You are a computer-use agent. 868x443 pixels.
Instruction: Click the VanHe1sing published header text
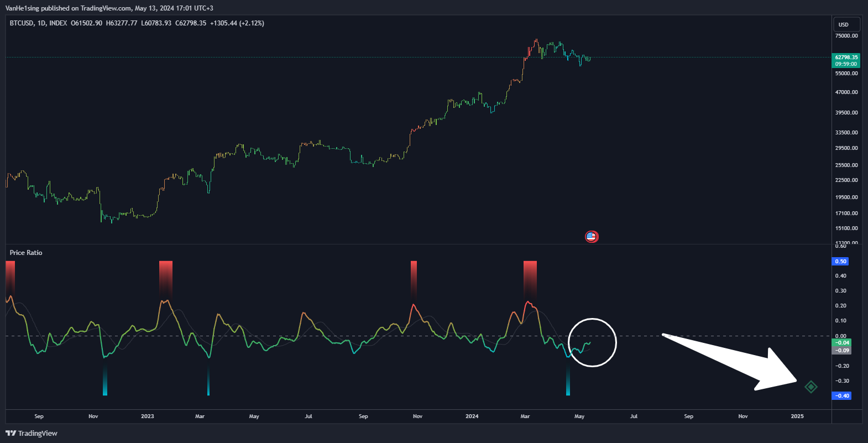point(109,8)
